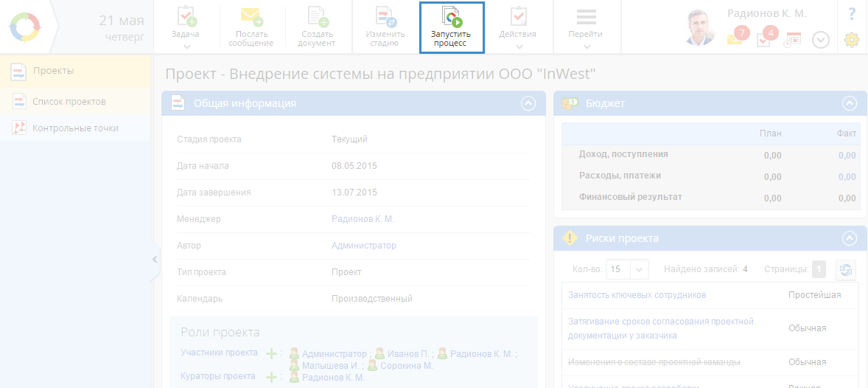Open the messages envelope with 7 notifications
868x388 pixels.
coord(735,39)
